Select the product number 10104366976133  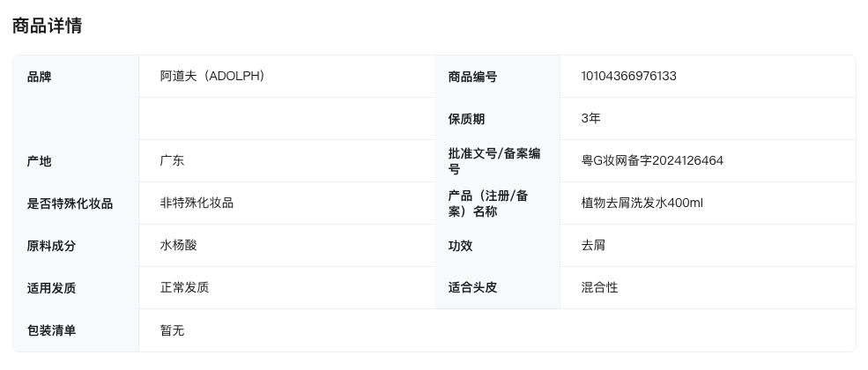(628, 76)
